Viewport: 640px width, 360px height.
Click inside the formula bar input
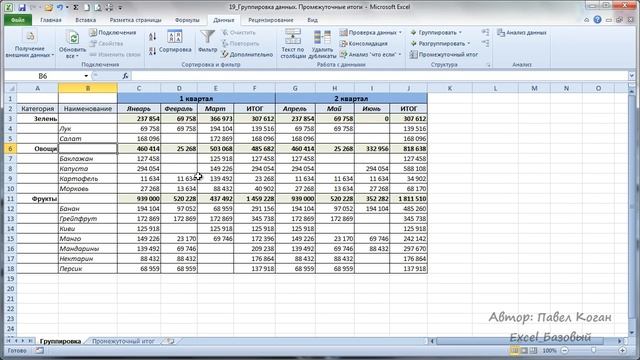tap(380, 76)
